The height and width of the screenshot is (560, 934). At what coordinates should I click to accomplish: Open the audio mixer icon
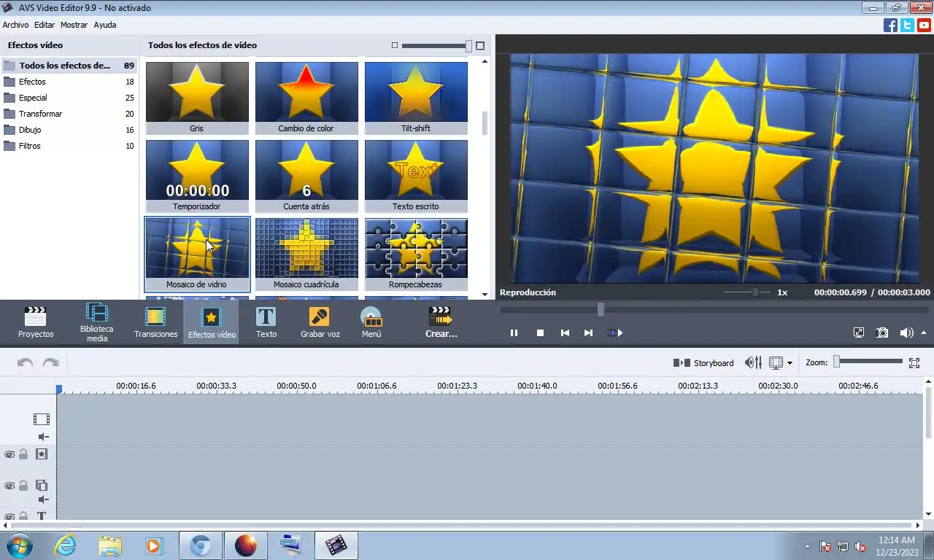(x=753, y=362)
